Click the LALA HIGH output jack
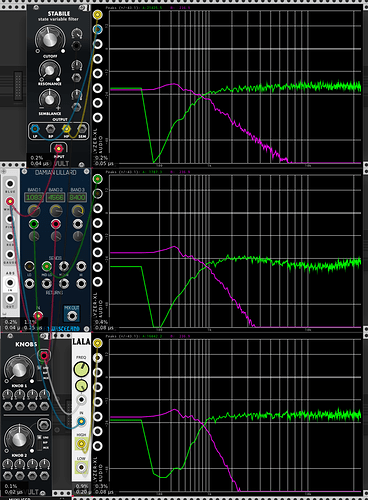 (81, 444)
